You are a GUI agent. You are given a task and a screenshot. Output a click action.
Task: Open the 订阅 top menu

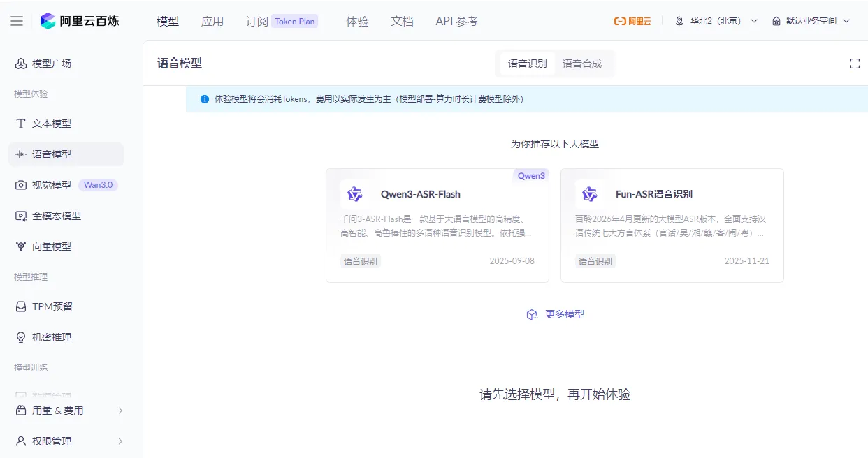coord(257,21)
